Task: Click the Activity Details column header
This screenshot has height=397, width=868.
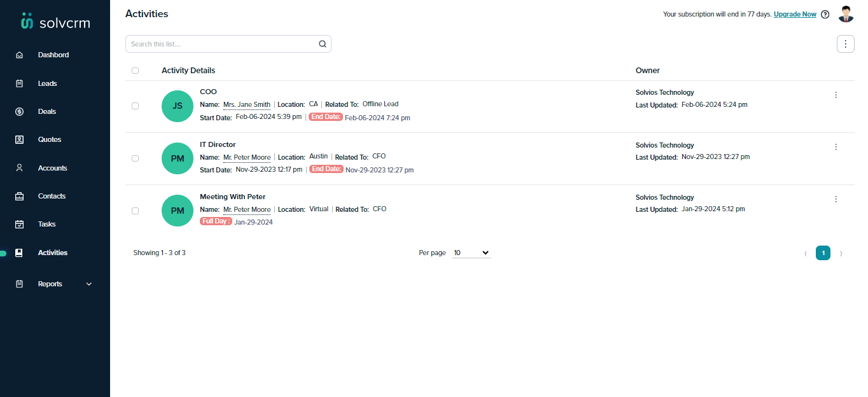Action: tap(188, 71)
